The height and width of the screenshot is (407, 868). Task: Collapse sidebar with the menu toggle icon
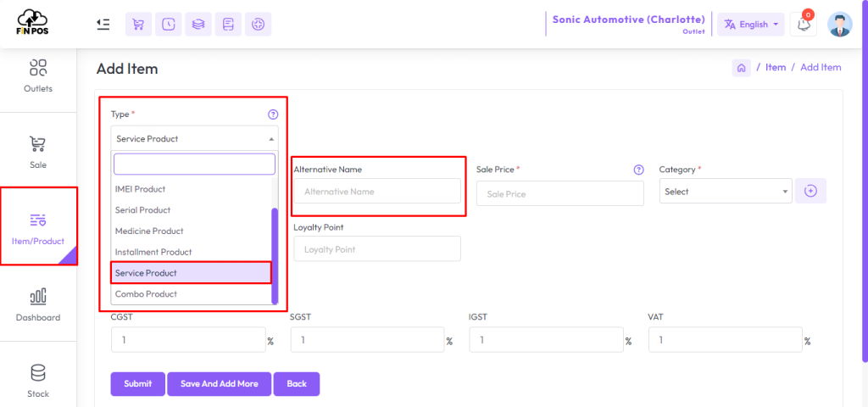tap(103, 25)
